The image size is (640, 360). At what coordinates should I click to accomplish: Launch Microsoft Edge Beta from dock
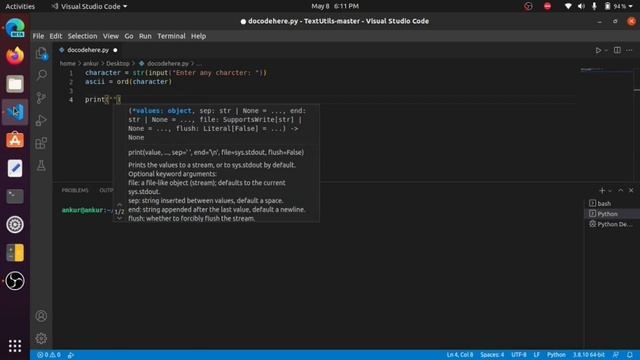[x=15, y=28]
